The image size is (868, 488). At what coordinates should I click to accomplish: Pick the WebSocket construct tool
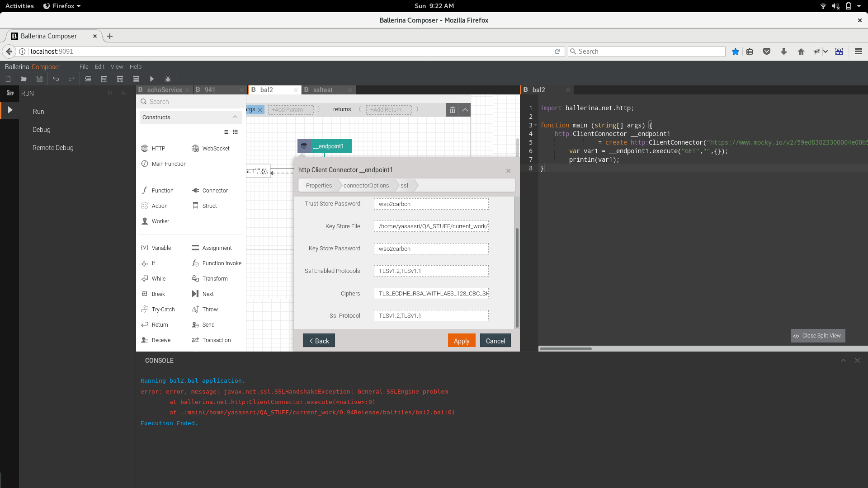point(211,148)
